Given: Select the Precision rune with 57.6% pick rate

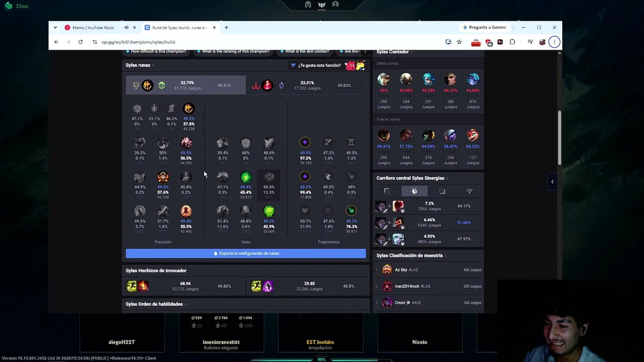Looking at the screenshot, I should point(163,177).
